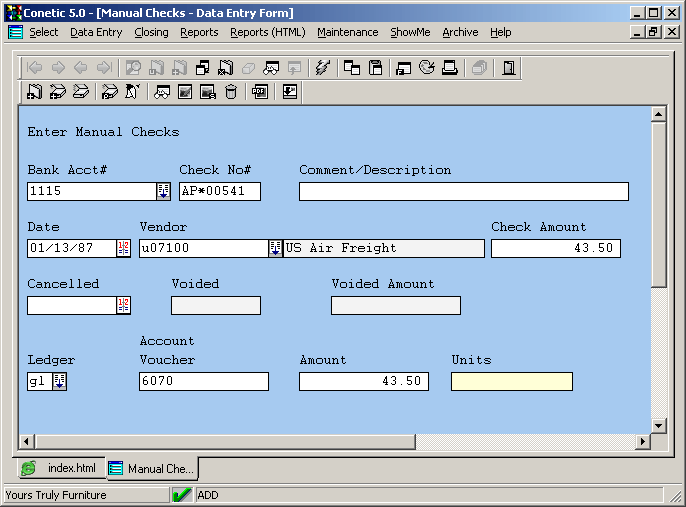
Task: Open the Maintenance menu
Action: 347,32
